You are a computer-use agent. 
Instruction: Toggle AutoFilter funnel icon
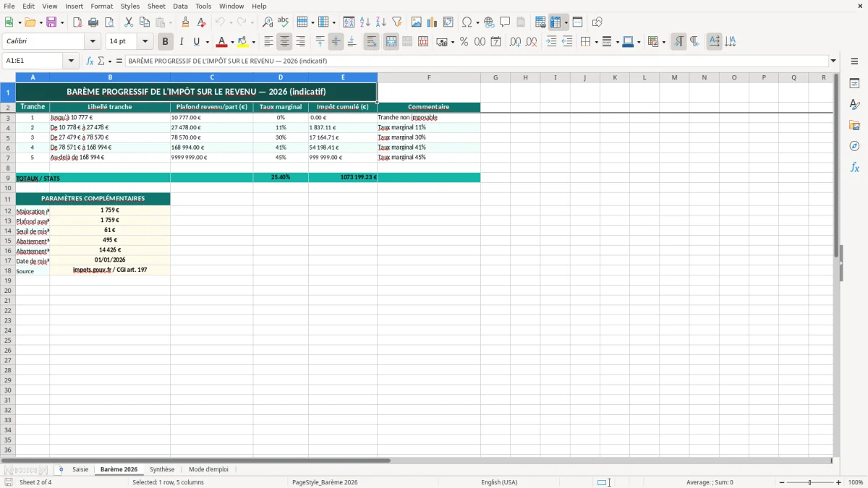[397, 22]
